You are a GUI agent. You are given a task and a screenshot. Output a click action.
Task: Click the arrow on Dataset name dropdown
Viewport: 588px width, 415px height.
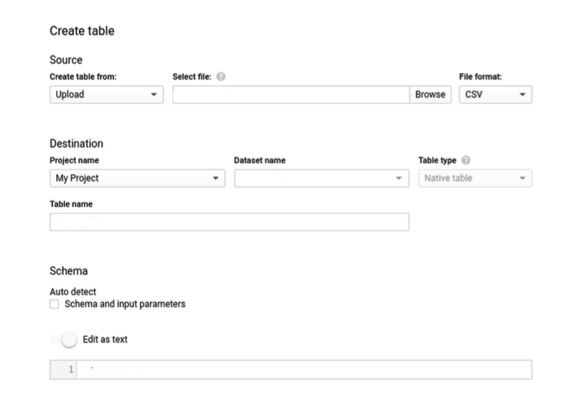[x=399, y=178]
